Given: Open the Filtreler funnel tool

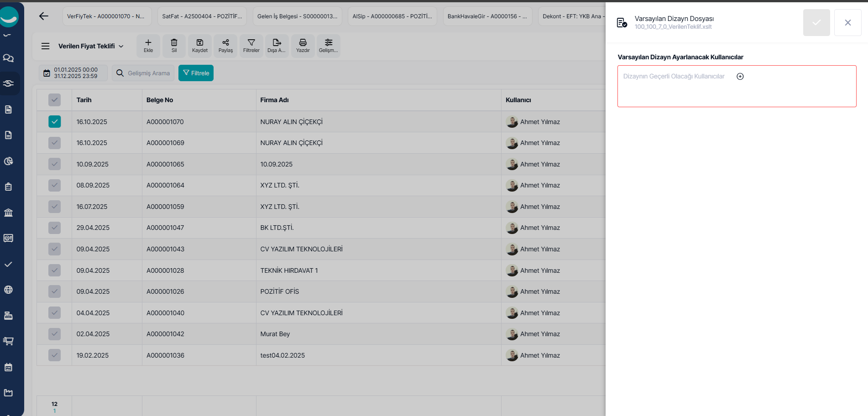Looking at the screenshot, I should tap(251, 43).
